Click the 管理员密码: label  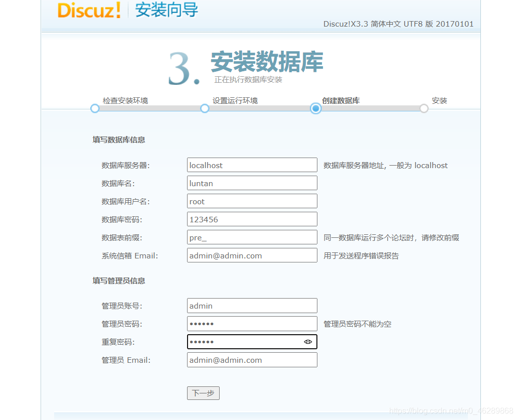coord(122,324)
